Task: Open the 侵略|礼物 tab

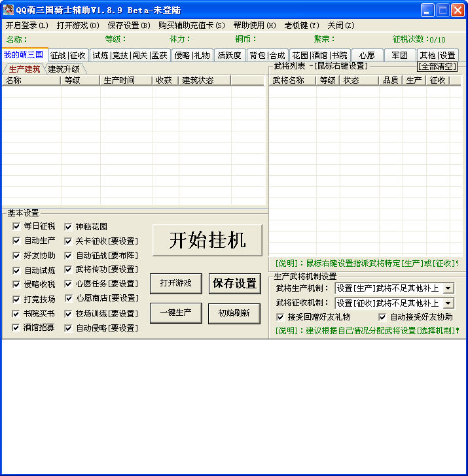Action: pos(192,56)
